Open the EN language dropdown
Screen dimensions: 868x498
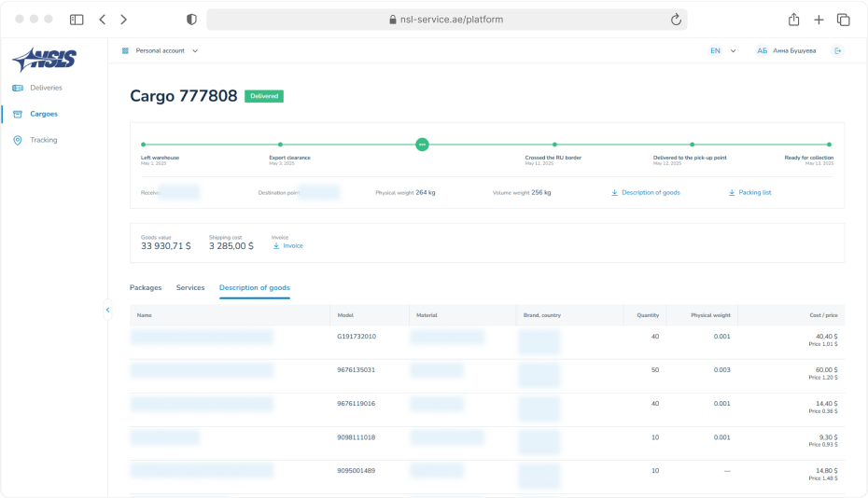tap(723, 51)
